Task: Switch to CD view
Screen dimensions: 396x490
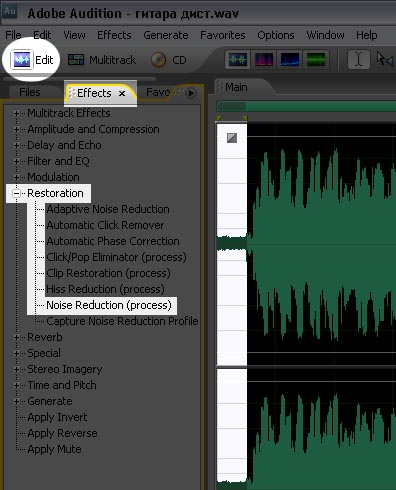Action: point(168,60)
